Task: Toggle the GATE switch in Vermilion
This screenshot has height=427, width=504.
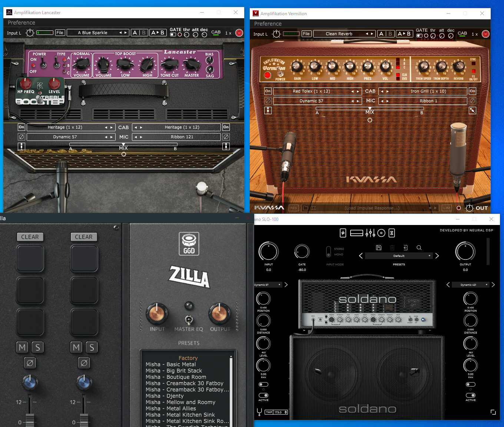Action: [420, 36]
